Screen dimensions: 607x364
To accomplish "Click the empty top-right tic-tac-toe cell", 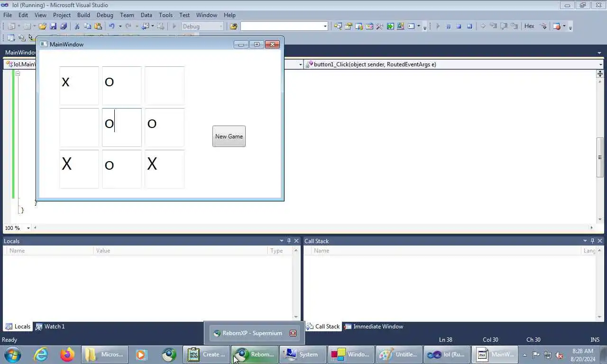I will (165, 86).
